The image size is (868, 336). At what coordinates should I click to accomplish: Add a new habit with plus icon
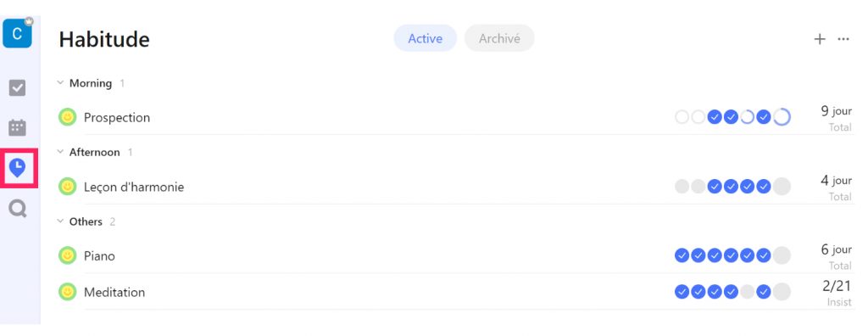tap(820, 39)
